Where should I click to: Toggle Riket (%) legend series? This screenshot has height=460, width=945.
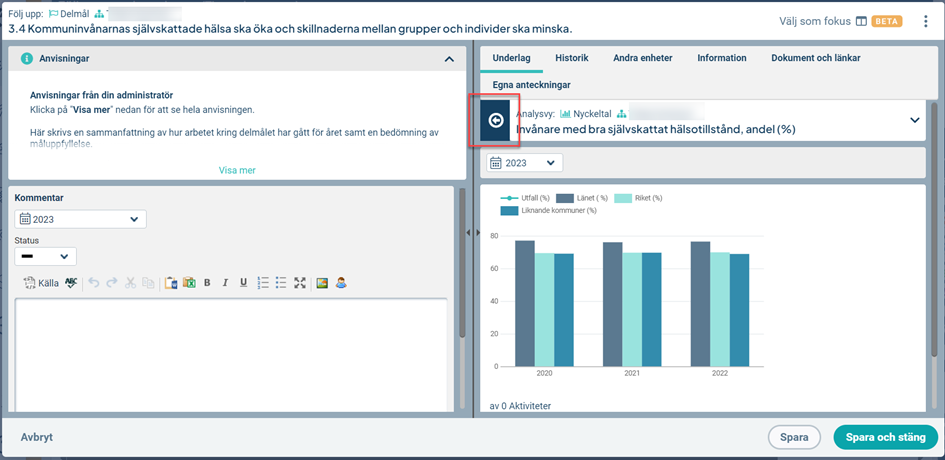(638, 198)
